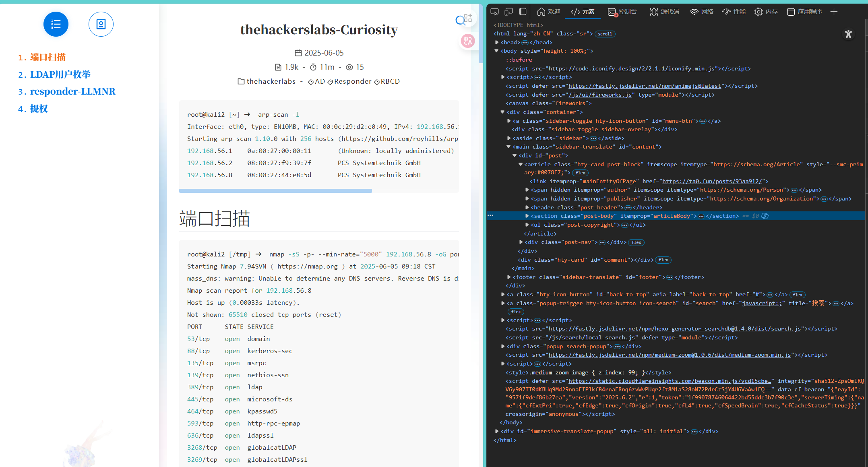Viewport: 868px width, 467px height.
Task: Expand the ul class post-copyright node
Action: point(527,225)
